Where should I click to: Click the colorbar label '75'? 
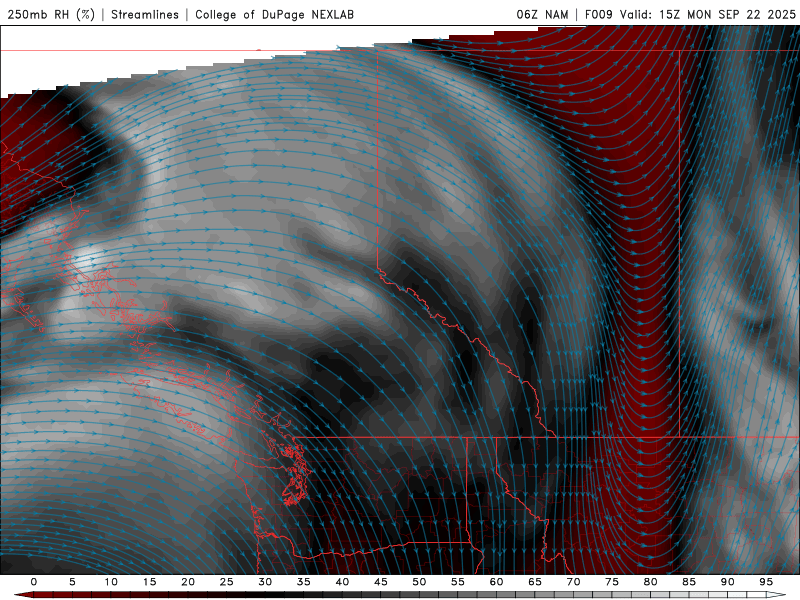612,582
